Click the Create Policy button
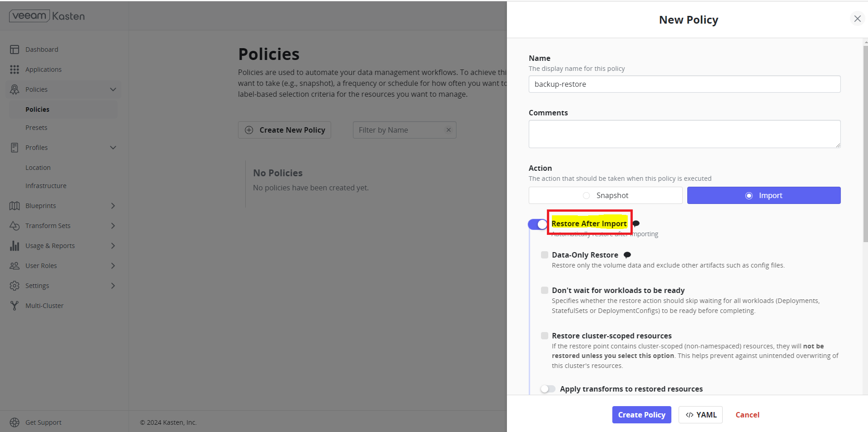This screenshot has width=868, height=432. point(641,415)
